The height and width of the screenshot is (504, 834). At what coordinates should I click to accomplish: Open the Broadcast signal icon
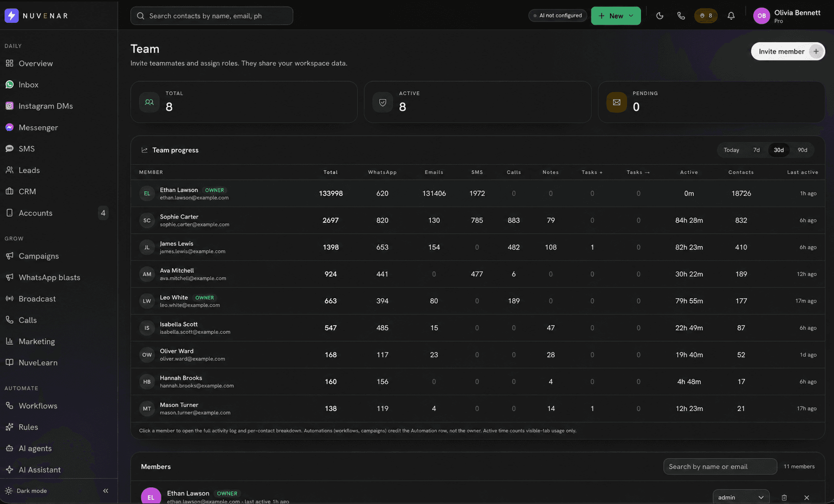tap(9, 299)
